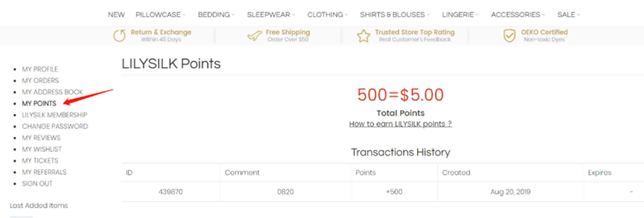This screenshot has height=218, width=644.
Task: Open the NEW menu item
Action: pos(116,15)
